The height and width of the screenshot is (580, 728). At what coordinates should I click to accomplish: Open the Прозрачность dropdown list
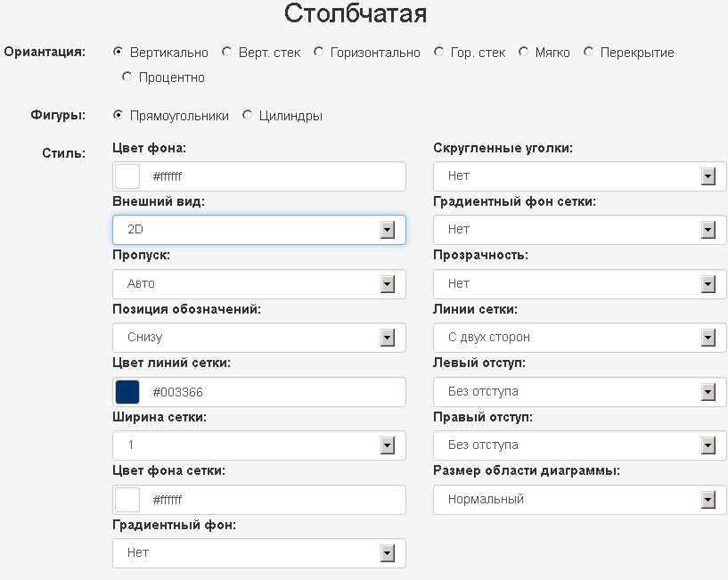pyautogui.click(x=579, y=284)
